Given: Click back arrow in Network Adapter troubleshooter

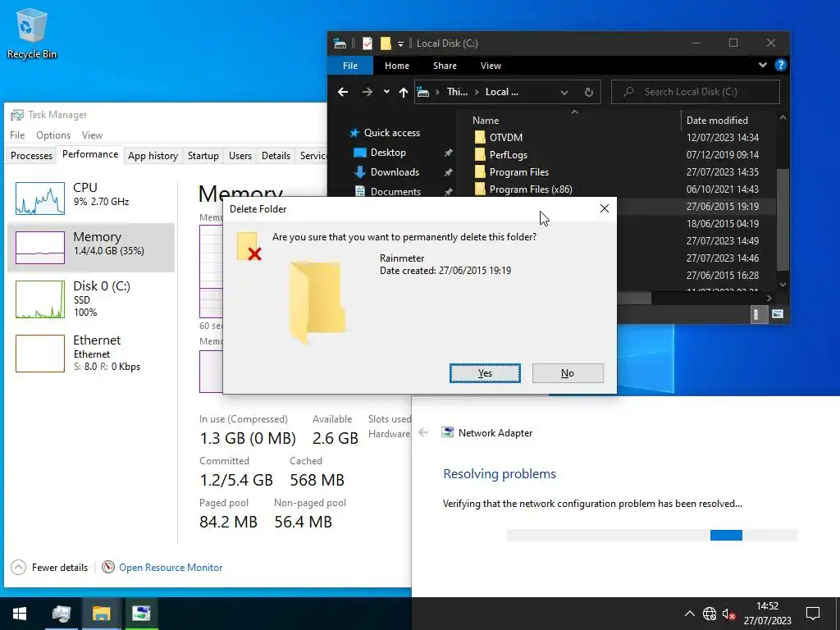Looking at the screenshot, I should 423,432.
